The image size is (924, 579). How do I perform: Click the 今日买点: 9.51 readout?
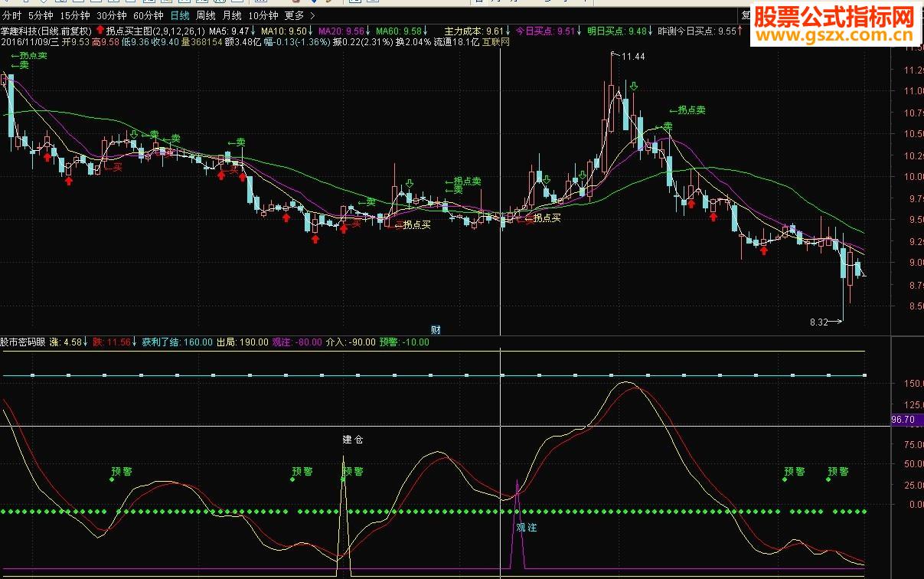tap(544, 31)
